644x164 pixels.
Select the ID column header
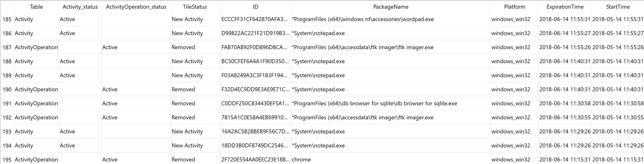255,7
